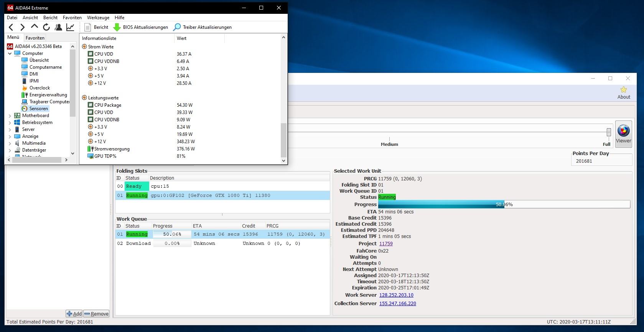Maximize the Folding@home window

point(610,79)
